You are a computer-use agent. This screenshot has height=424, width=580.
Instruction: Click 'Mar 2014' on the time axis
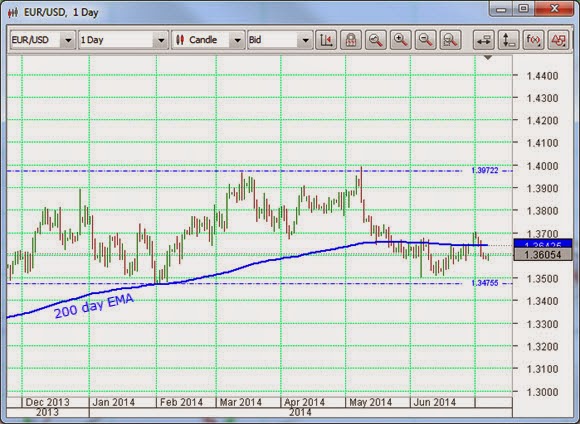240,402
